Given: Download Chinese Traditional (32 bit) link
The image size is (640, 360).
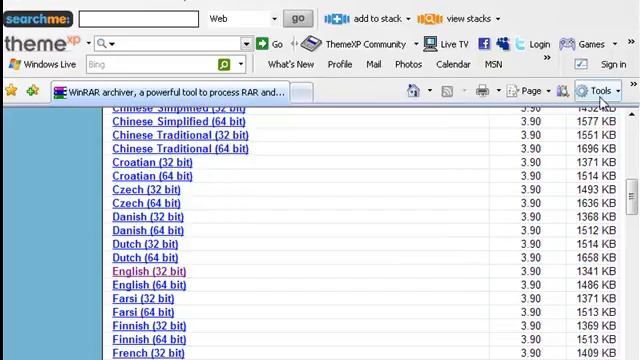Looking at the screenshot, I should [180, 135].
